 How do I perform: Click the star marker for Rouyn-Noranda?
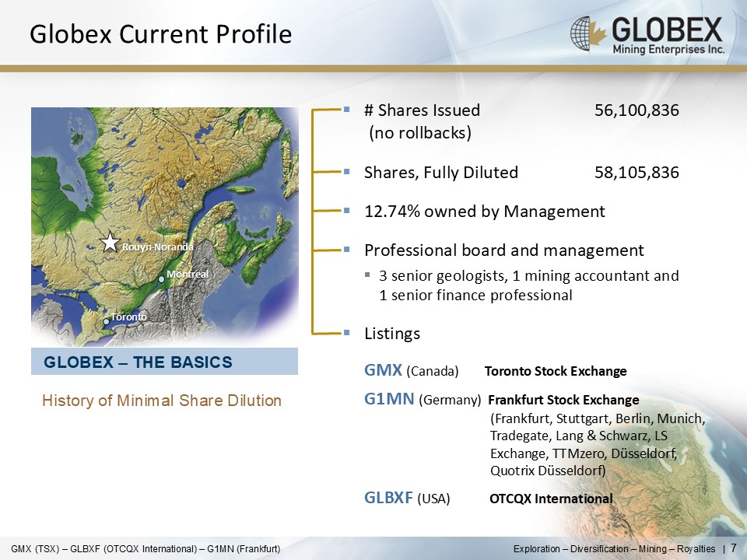111,243
